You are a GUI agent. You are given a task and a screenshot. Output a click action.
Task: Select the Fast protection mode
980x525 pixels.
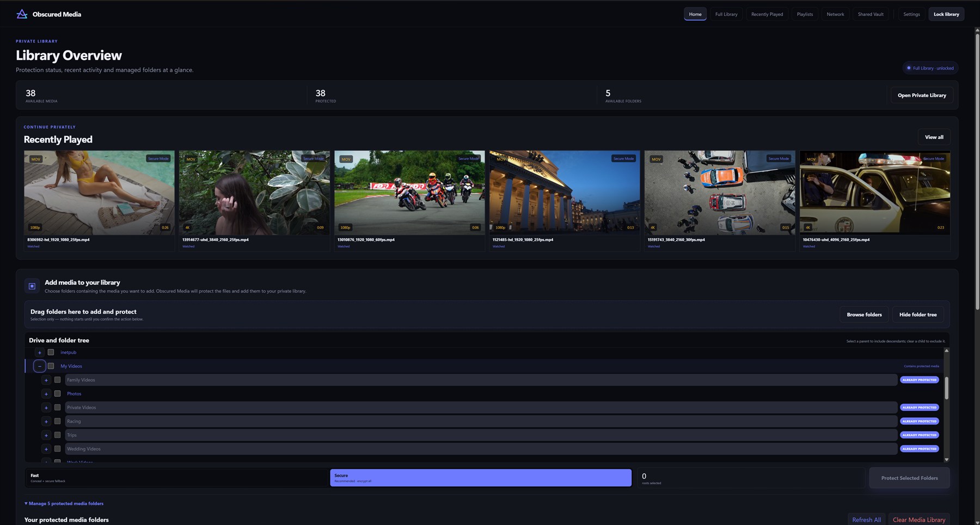coord(177,478)
